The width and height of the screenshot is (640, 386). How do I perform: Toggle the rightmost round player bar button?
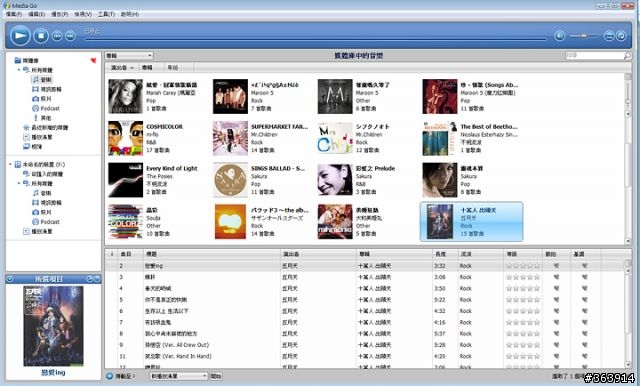[621, 36]
